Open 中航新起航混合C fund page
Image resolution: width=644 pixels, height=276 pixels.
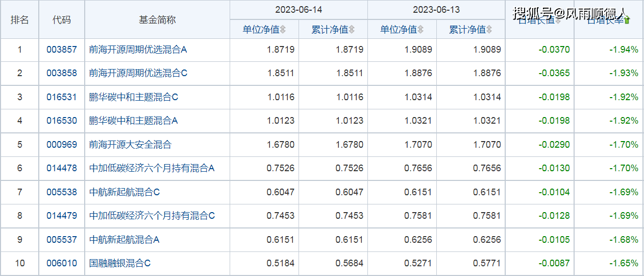tap(125, 192)
